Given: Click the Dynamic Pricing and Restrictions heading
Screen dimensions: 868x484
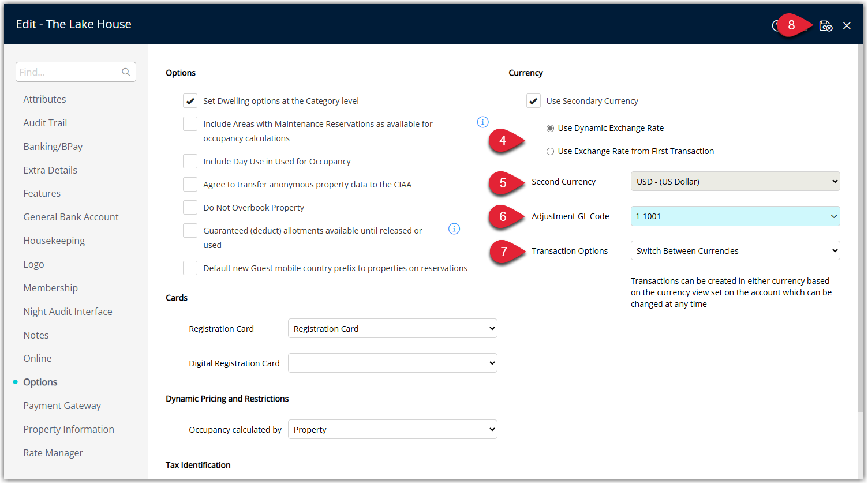Looking at the screenshot, I should (227, 399).
